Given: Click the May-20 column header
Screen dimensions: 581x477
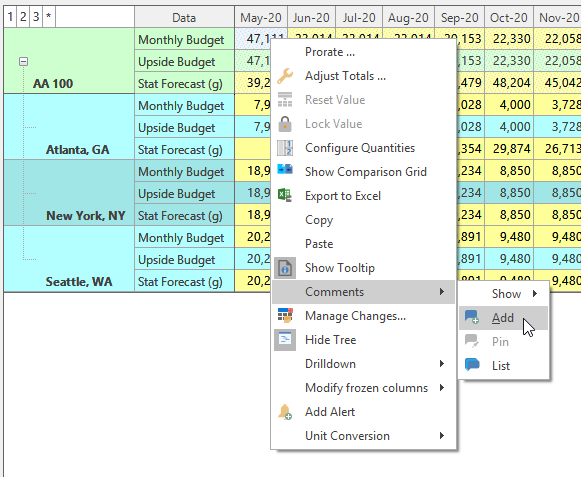Looking at the screenshot, I should coord(261,17).
